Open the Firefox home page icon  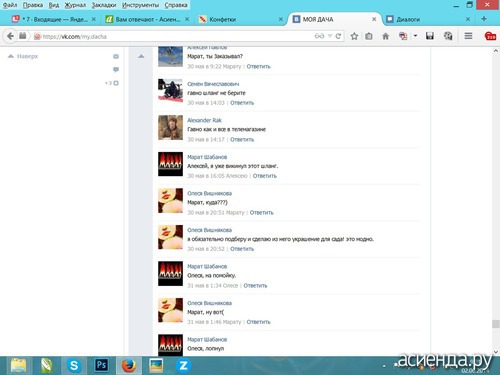coord(385,36)
